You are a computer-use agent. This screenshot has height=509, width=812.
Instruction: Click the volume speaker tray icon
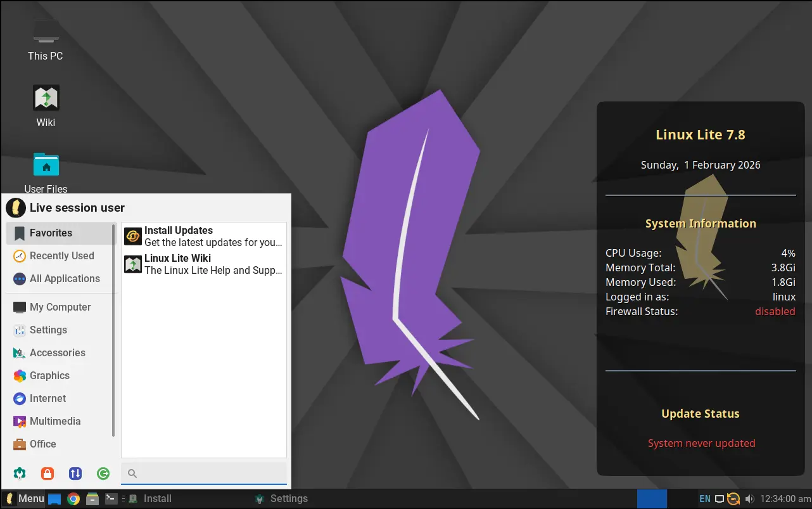tap(750, 499)
